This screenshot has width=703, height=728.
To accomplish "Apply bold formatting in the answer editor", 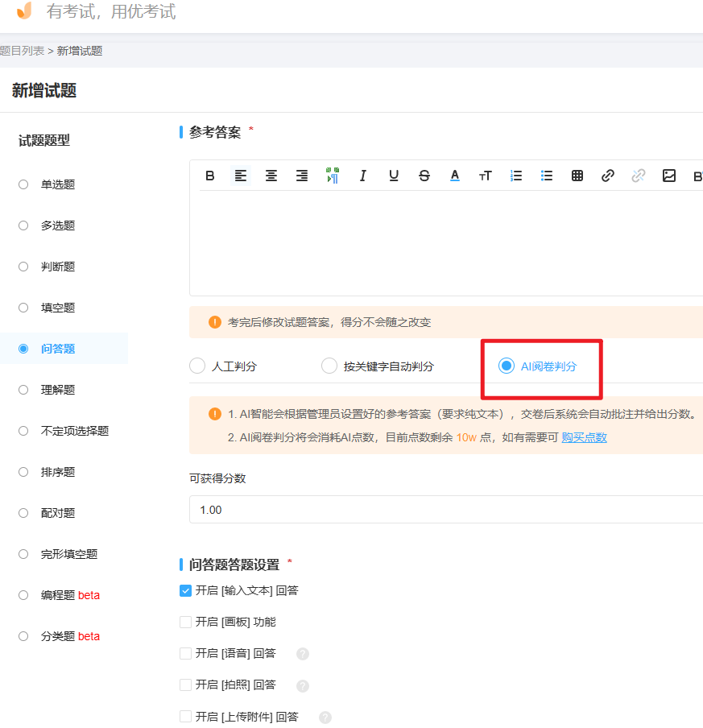I will pyautogui.click(x=210, y=176).
